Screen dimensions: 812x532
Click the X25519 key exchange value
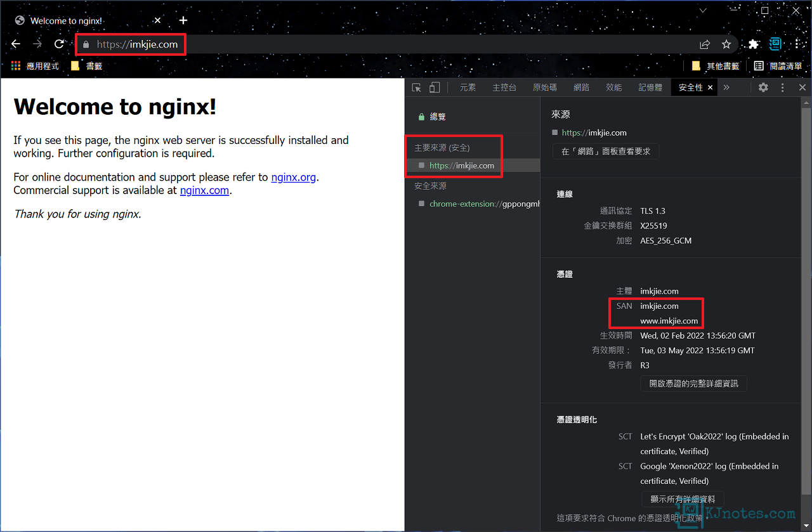(654, 226)
